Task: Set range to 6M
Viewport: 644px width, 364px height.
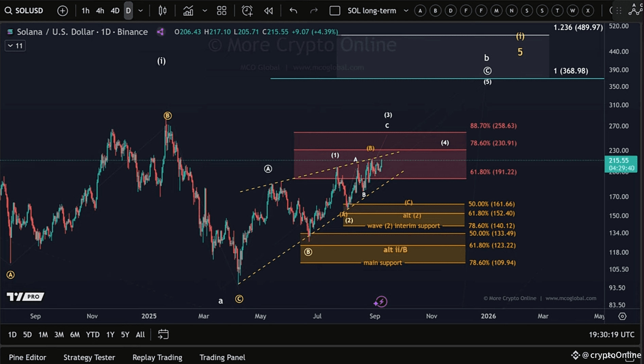Action: pos(75,335)
